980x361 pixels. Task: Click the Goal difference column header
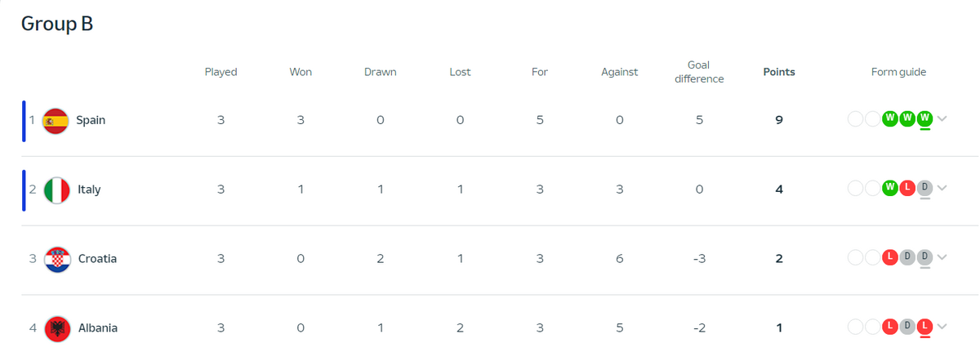[699, 72]
